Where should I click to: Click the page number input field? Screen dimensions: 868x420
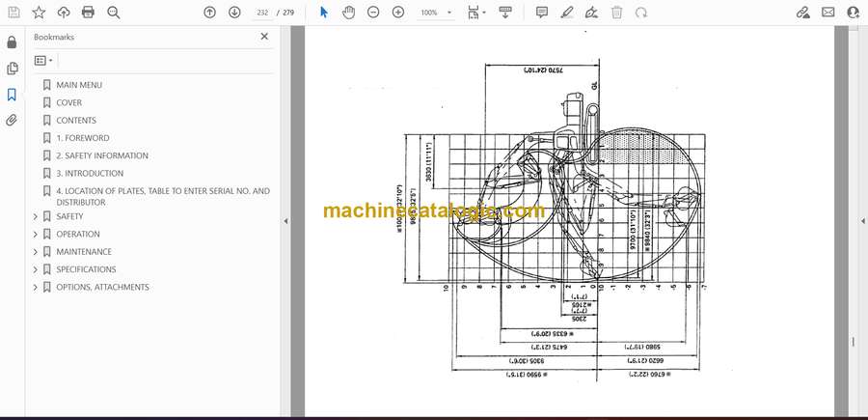tap(261, 13)
